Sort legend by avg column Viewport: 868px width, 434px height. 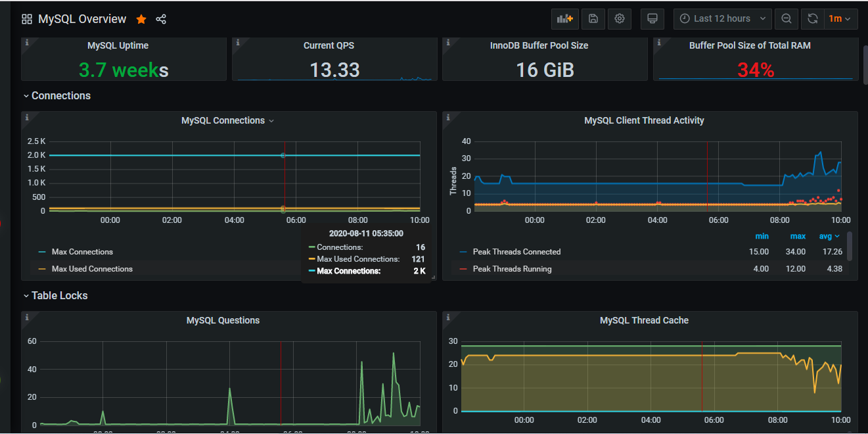829,236
